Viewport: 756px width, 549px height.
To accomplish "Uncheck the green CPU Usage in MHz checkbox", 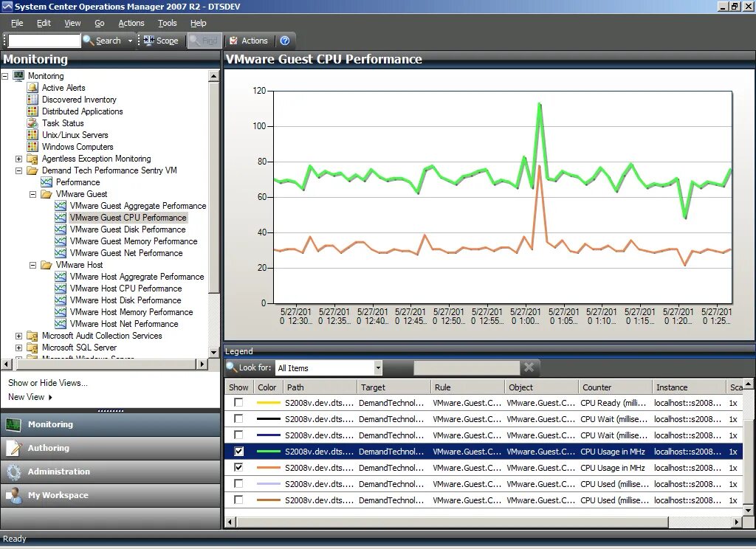I will [x=238, y=451].
